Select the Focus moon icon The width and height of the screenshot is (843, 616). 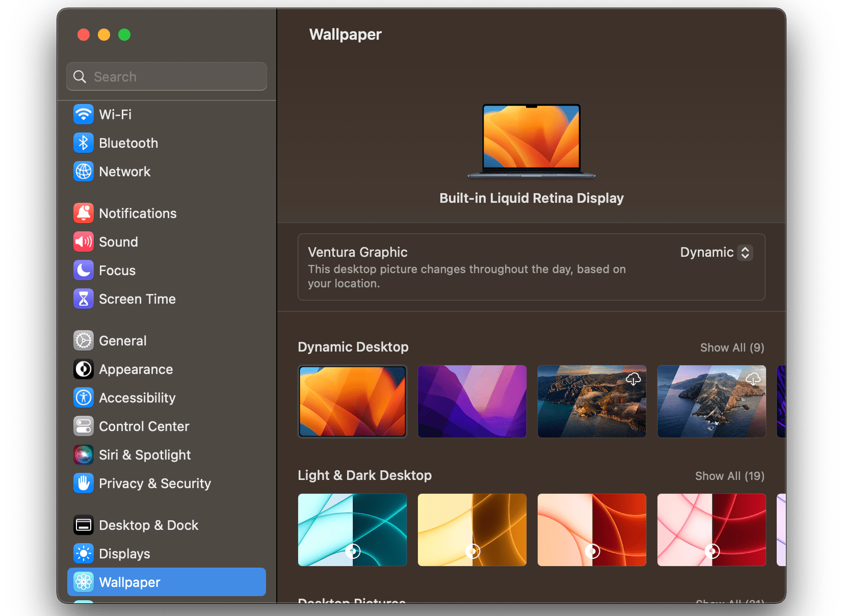coord(83,270)
